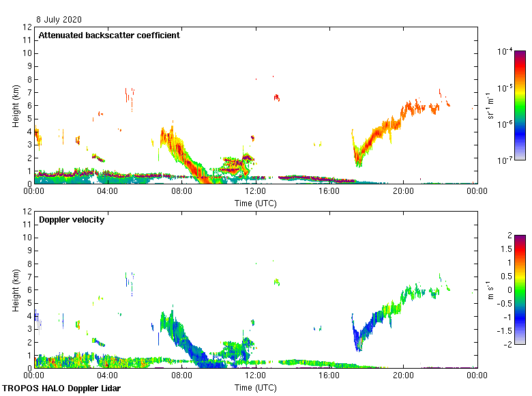Click the 12:00 tick on backscatter time axis
The height and width of the screenshot is (396, 532).
tap(256, 191)
